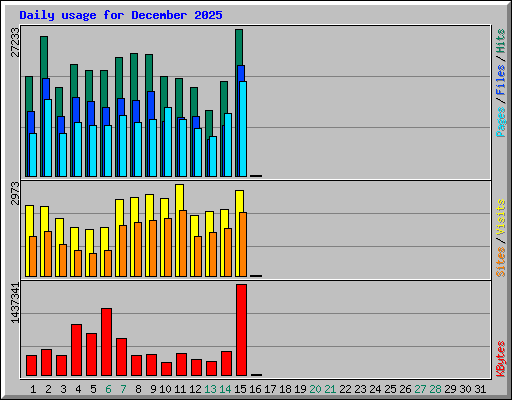Click the red KBytes bar for day 4

[x=76, y=350]
